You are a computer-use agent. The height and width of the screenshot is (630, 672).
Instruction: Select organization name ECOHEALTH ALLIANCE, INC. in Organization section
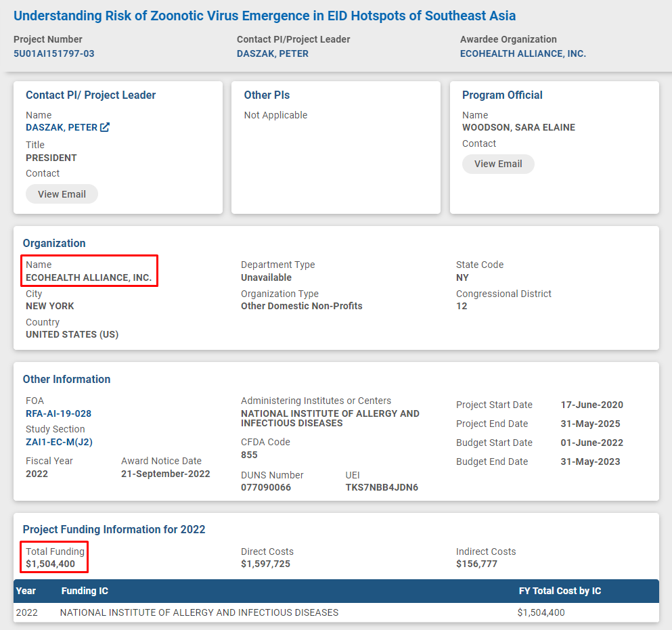click(x=89, y=277)
